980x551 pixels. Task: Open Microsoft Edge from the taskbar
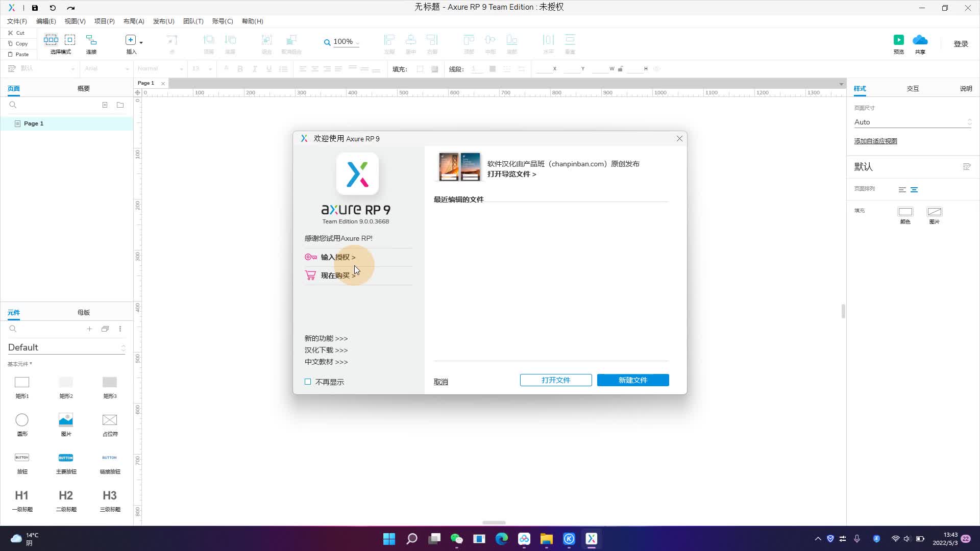[501, 539]
